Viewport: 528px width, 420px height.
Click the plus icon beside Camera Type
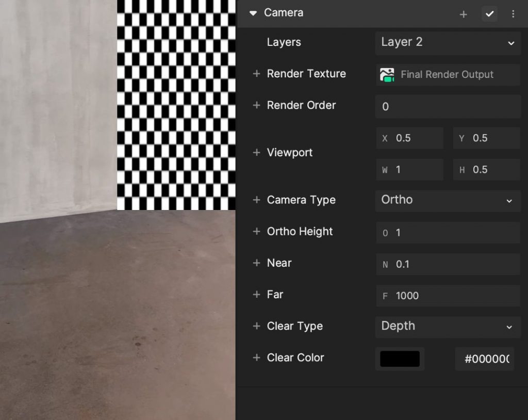pos(257,200)
